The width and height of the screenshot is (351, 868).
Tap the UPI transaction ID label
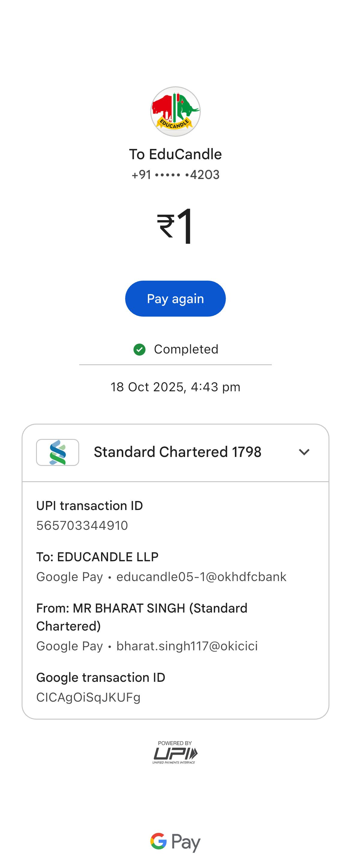(89, 506)
